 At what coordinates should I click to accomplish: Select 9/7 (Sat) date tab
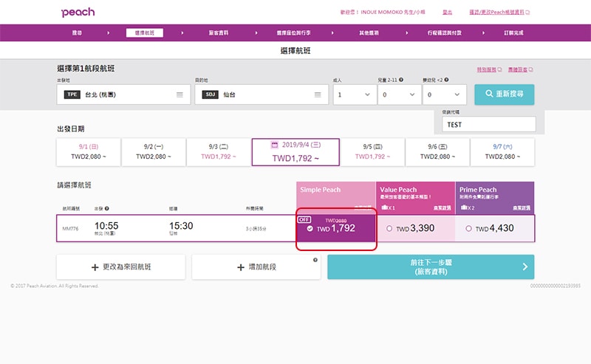(x=502, y=152)
